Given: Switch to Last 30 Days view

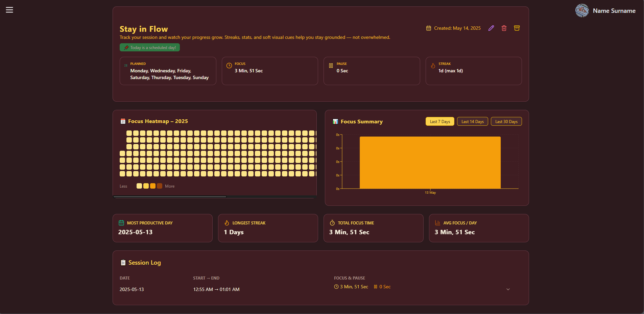Looking at the screenshot, I should point(506,122).
